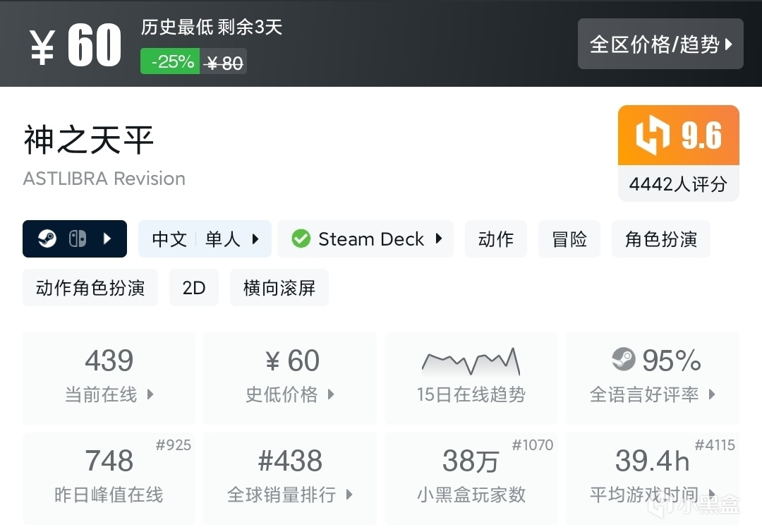Click the Nintendo Switch platform icon
Image resolution: width=762 pixels, height=532 pixels.
[78, 239]
